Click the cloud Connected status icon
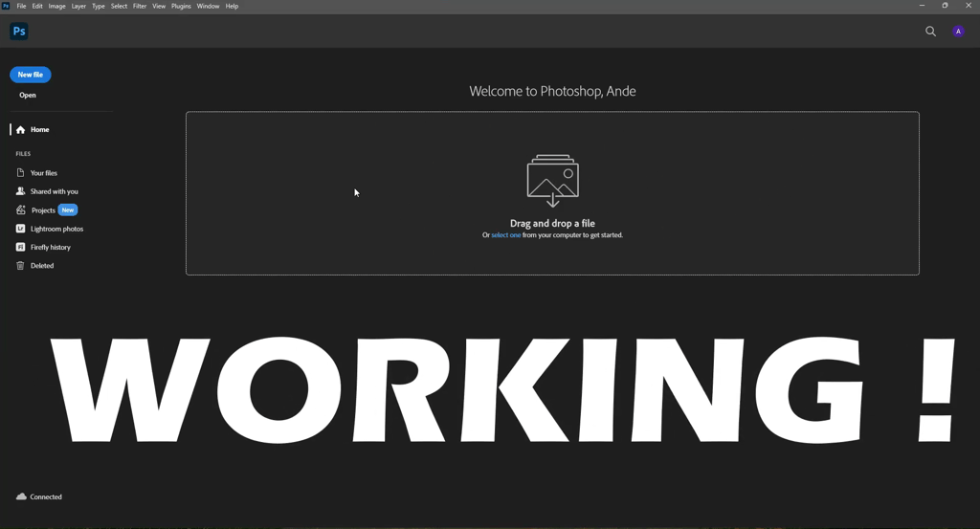The image size is (980, 529). 21,496
